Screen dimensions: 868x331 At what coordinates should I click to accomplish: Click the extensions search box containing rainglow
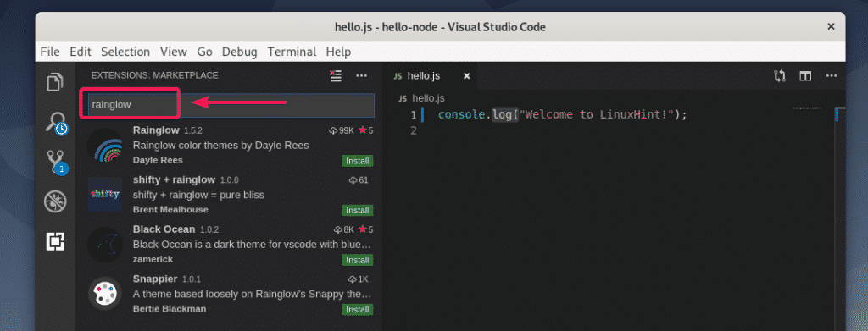click(x=231, y=104)
